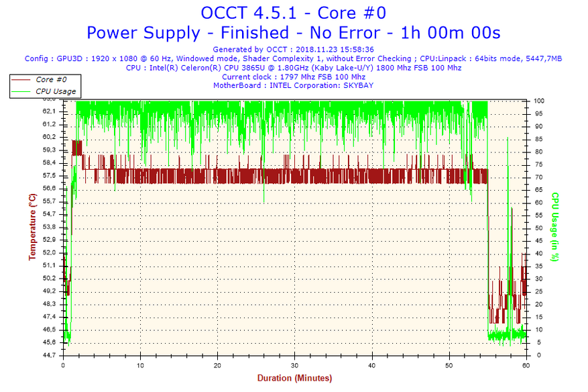The image size is (588, 392).
Task: Select the CPU Usage legend label
Action: [x=56, y=91]
